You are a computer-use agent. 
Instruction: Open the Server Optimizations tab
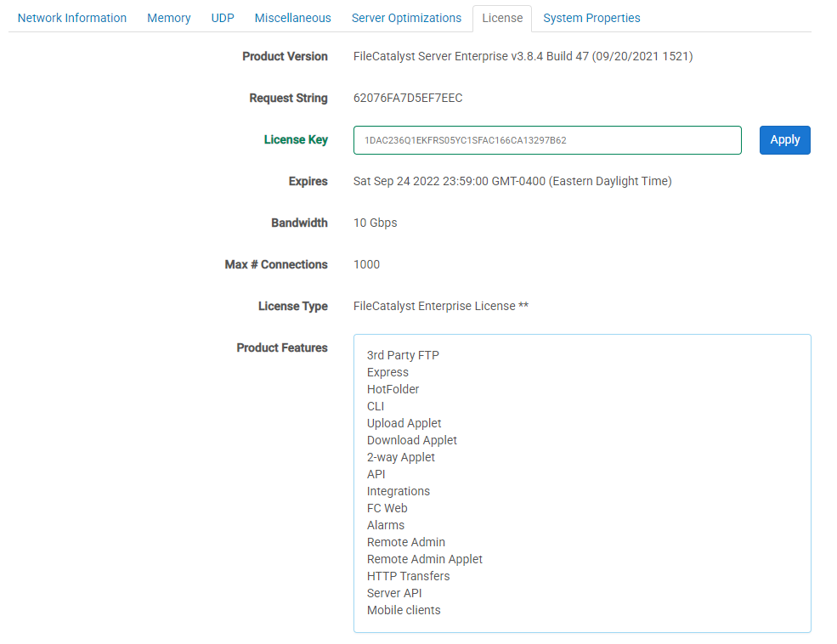[406, 18]
